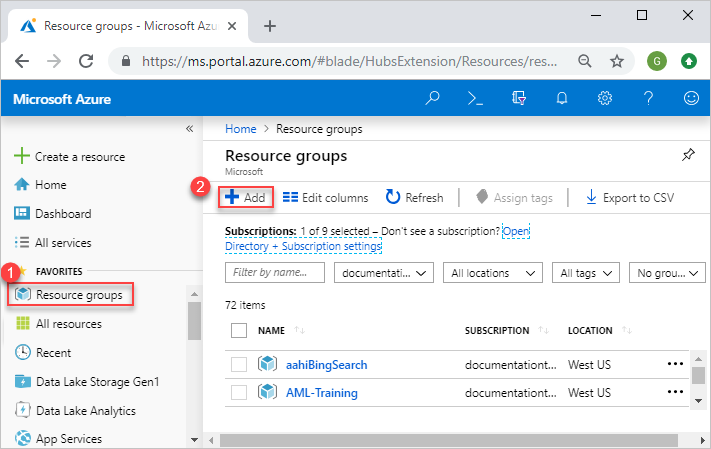
Task: Open the aahiBingSearch resource group link
Action: (326, 364)
